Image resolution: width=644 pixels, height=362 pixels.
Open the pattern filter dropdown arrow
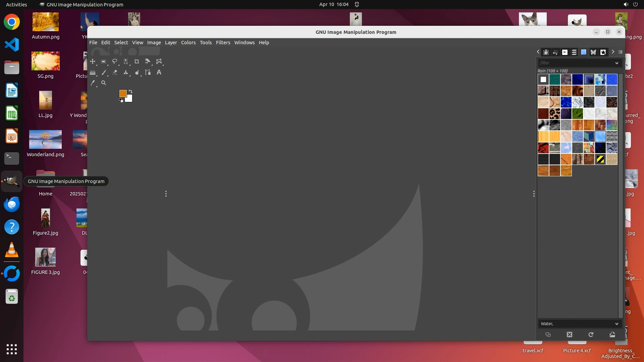[x=616, y=63]
